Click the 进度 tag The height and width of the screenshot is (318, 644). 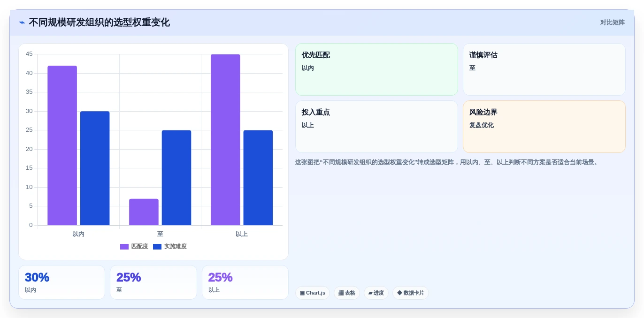(376, 293)
